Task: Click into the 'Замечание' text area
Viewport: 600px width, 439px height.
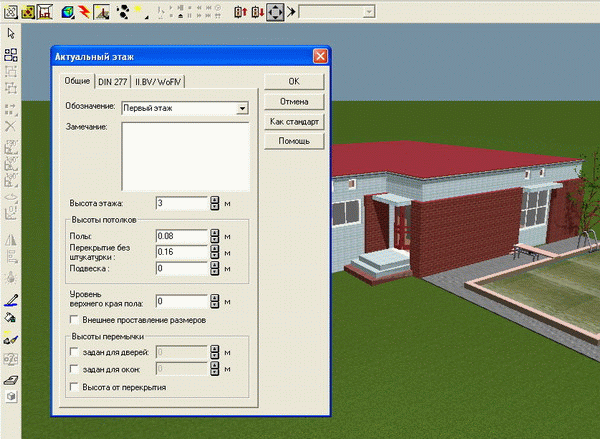Action: point(184,156)
